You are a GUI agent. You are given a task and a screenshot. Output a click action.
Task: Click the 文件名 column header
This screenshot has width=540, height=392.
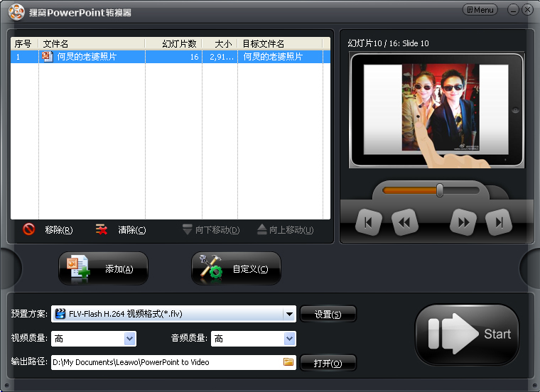tap(91, 44)
